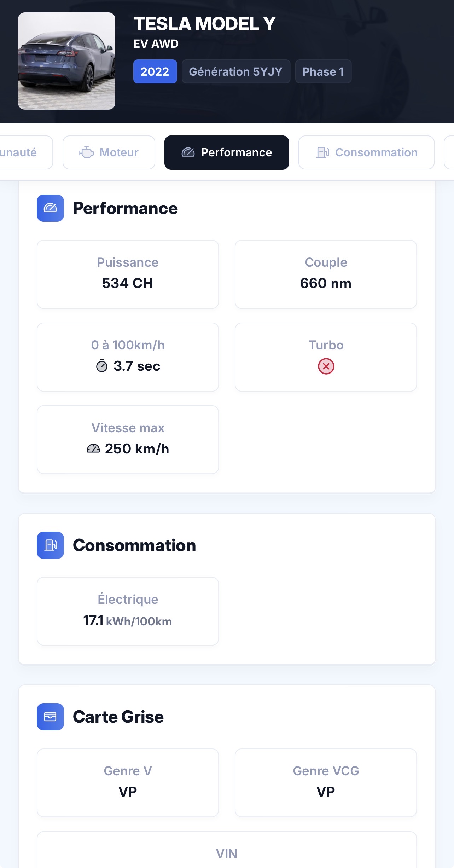Image resolution: width=454 pixels, height=868 pixels.
Task: Click the Genre VCG VP card
Action: (326, 783)
